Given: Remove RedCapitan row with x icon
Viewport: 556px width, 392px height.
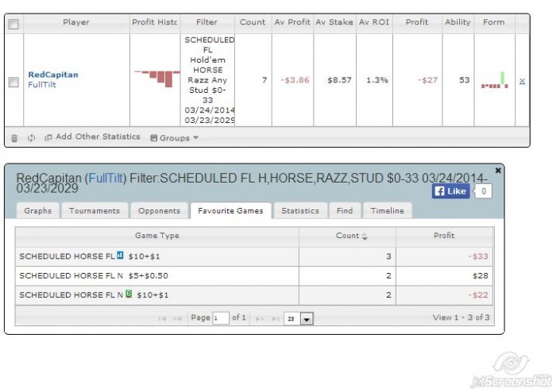Looking at the screenshot, I should pyautogui.click(x=522, y=81).
